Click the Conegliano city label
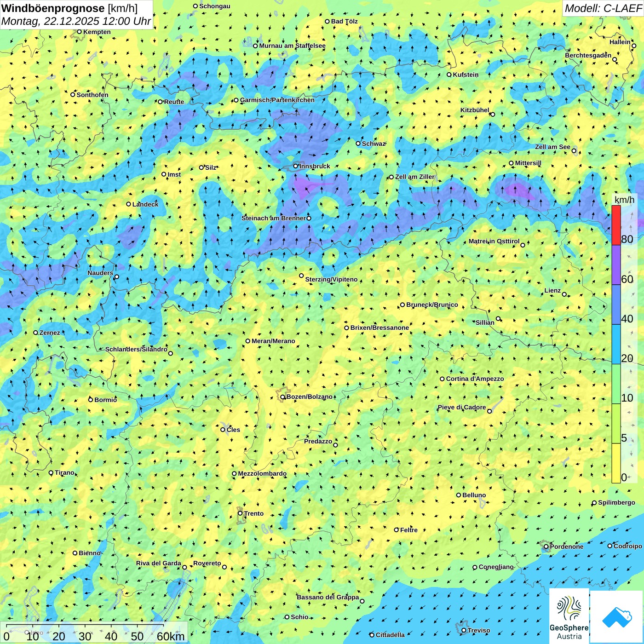Viewport: 644px width, 644px height. tap(496, 567)
